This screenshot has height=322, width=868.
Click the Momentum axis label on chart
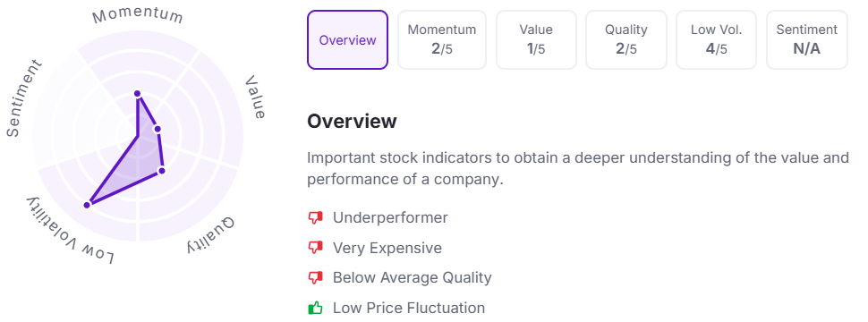(x=137, y=15)
